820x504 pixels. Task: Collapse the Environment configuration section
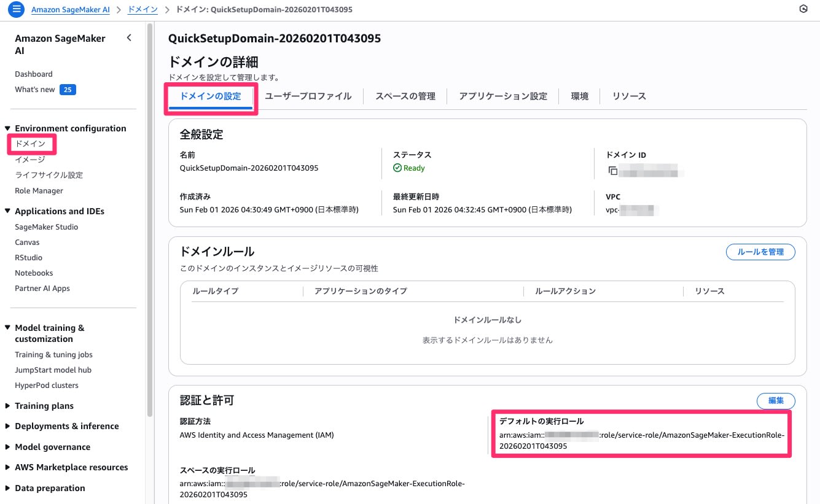pos(8,128)
